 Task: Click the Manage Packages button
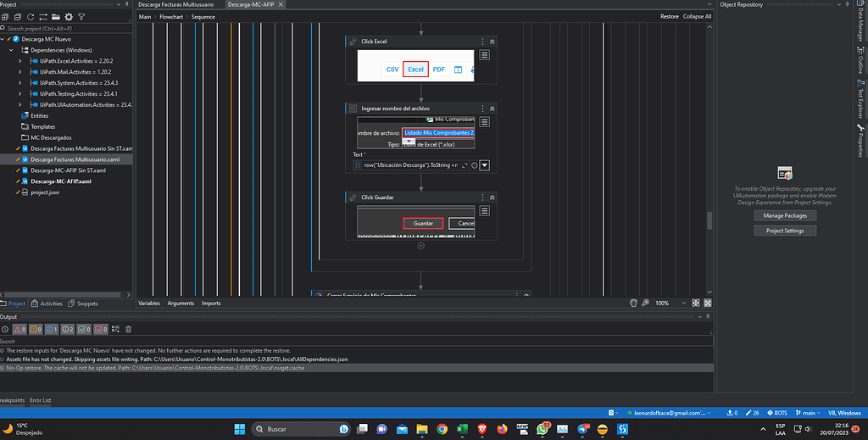pos(784,215)
